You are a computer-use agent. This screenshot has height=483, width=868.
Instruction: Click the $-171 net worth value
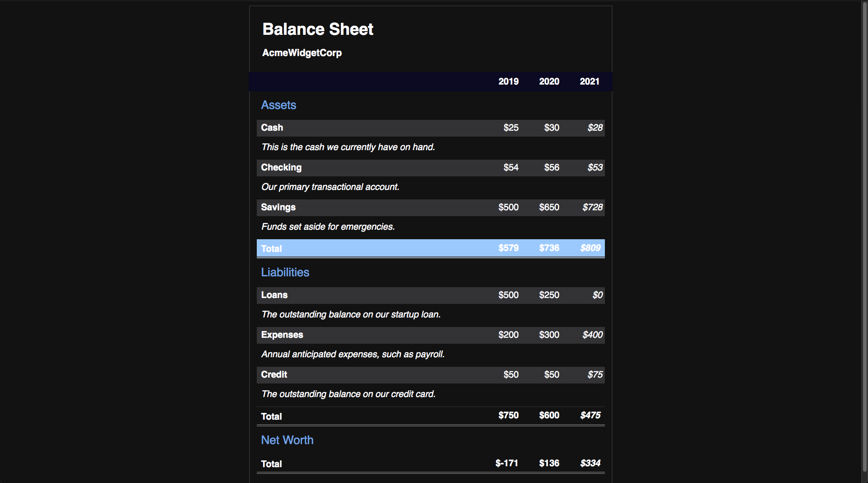coord(506,463)
